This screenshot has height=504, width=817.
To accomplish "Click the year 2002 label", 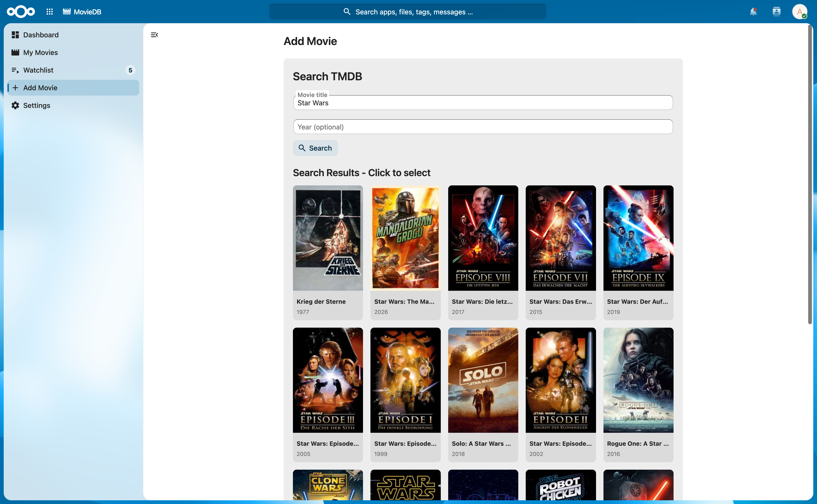I will tap(536, 454).
